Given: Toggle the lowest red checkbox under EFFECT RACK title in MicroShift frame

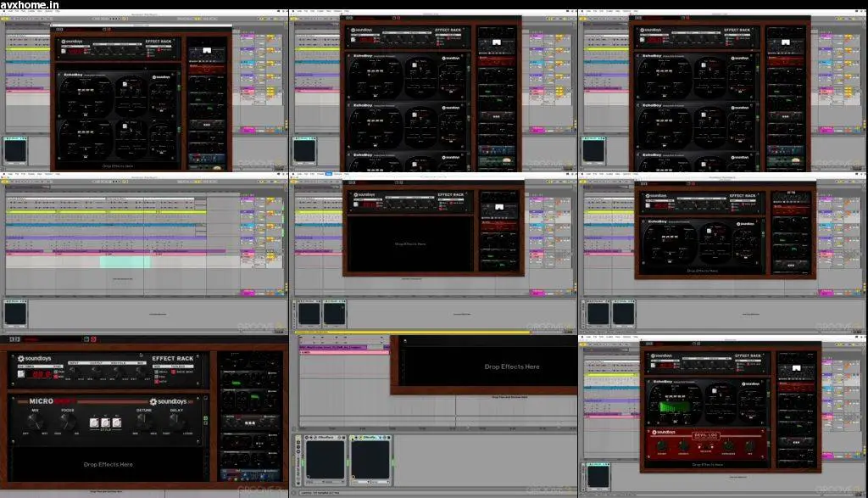Looking at the screenshot, I should point(157,382).
